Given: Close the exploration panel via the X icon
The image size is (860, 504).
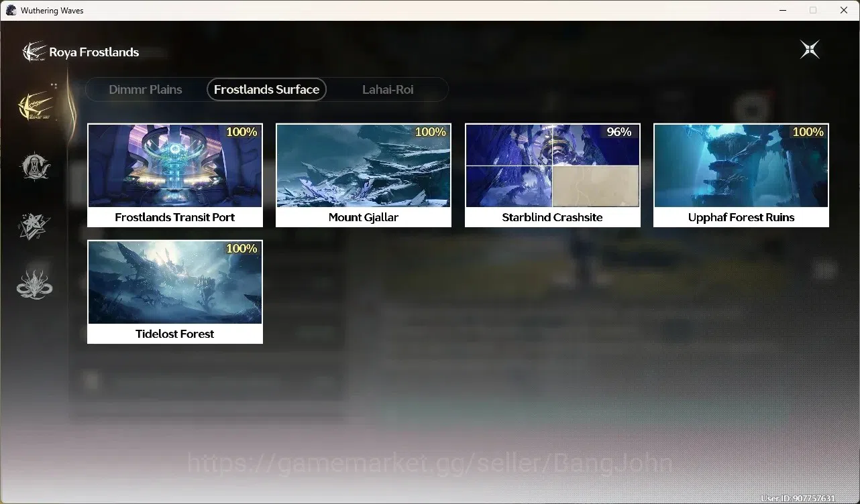Looking at the screenshot, I should (x=810, y=50).
